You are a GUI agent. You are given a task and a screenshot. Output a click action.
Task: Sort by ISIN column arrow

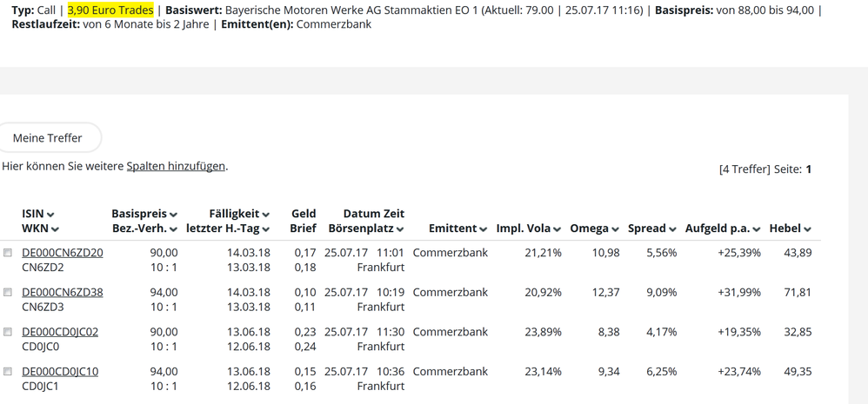coord(50,215)
